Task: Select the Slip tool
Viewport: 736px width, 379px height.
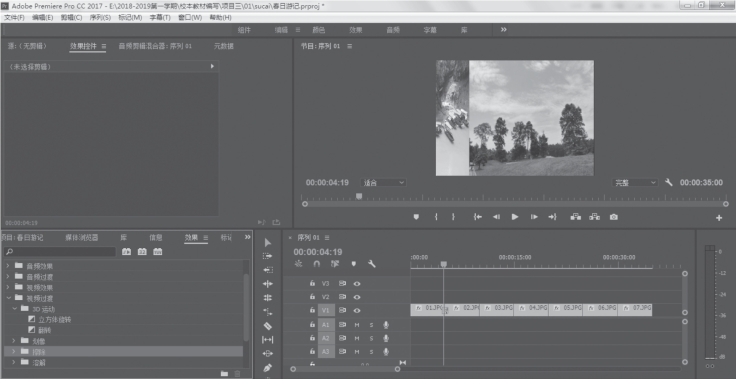Action: coord(268,340)
